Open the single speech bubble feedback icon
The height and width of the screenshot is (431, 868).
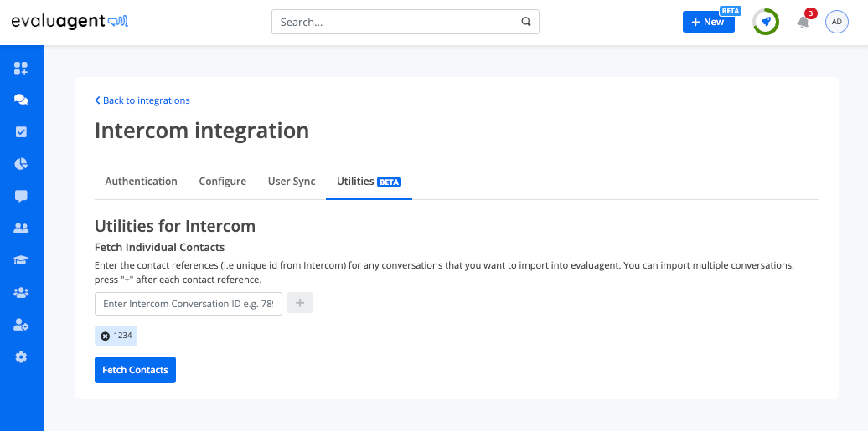pos(21,196)
